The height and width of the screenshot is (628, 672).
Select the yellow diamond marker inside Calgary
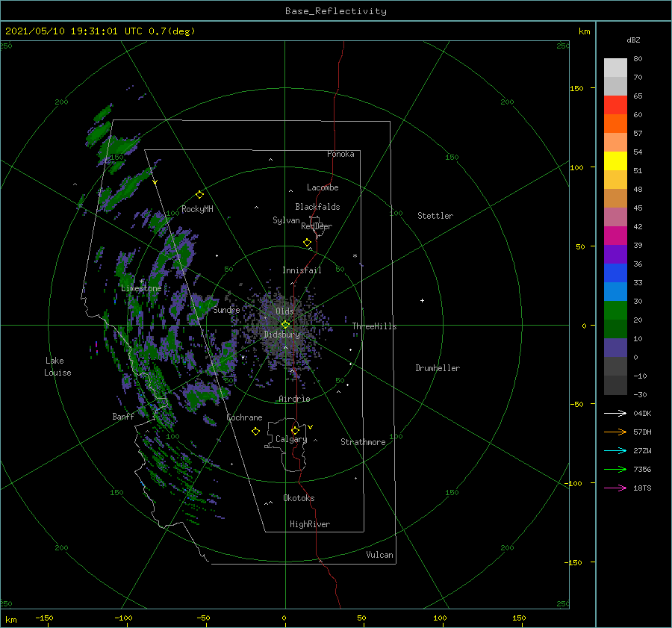point(295,430)
